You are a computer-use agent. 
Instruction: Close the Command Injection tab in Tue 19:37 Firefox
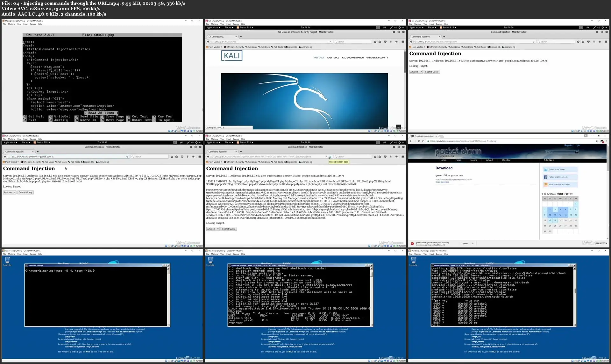pyautogui.click(x=33, y=152)
